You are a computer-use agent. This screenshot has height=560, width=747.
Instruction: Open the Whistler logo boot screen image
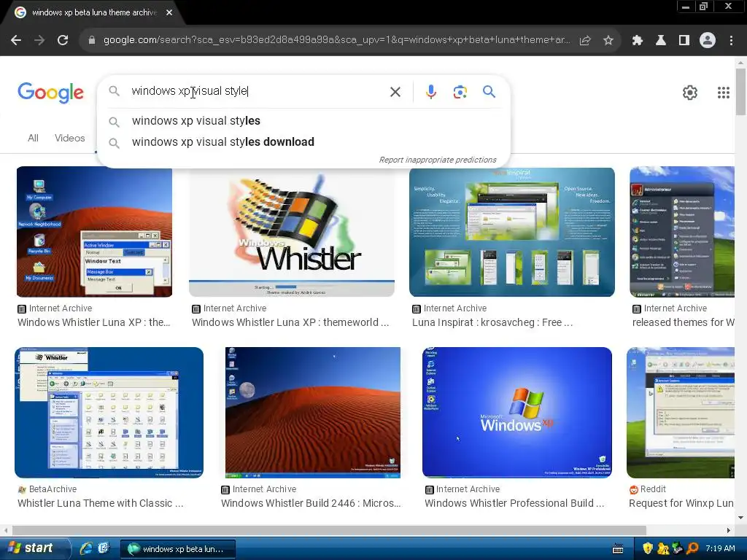[x=292, y=232]
